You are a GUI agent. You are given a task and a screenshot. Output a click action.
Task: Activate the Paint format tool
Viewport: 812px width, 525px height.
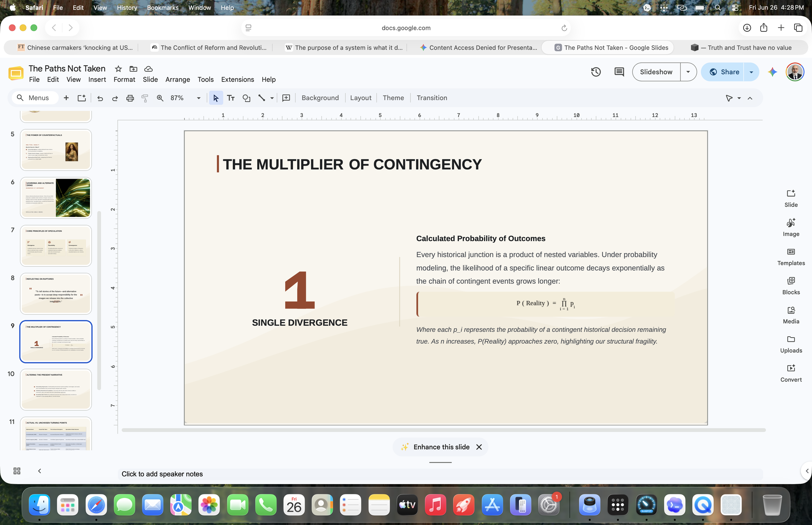[x=145, y=98]
